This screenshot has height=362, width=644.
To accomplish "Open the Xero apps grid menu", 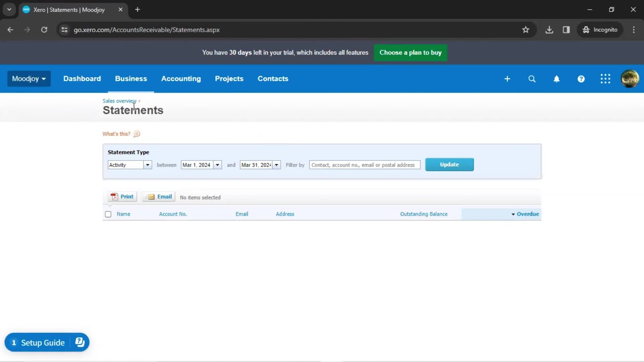I will (605, 79).
